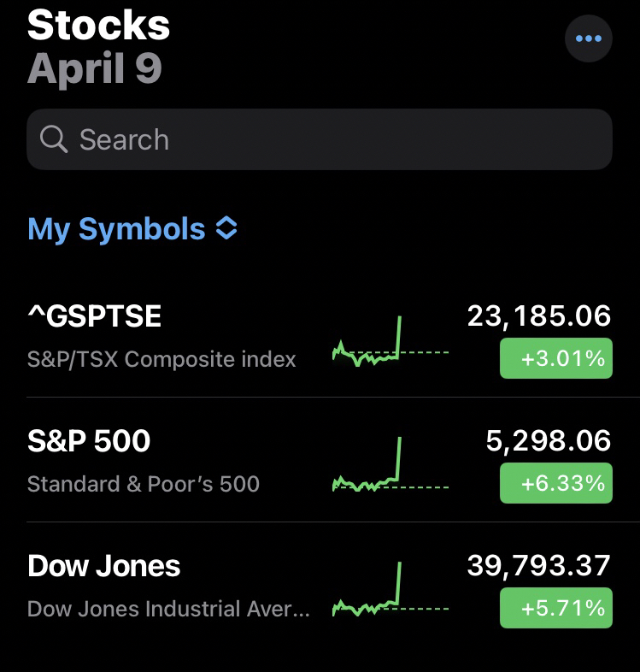This screenshot has height=672, width=640.
Task: Tap the Dow Jones sparkline chart
Action: [390, 592]
